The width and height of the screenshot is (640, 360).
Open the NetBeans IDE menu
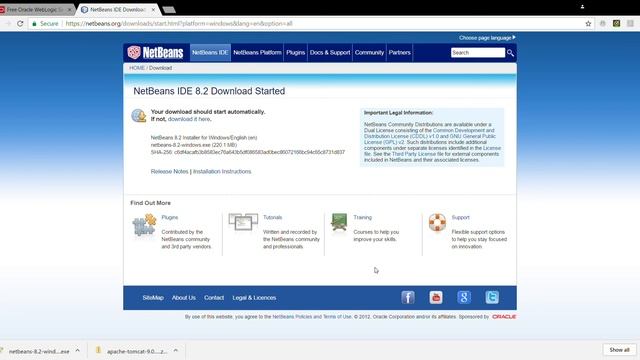pos(210,53)
